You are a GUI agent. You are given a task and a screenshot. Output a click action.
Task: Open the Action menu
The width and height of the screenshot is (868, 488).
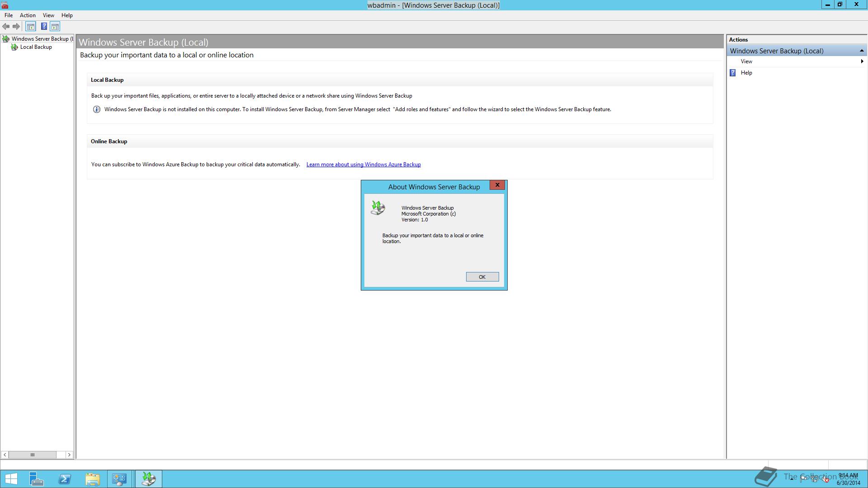click(28, 15)
